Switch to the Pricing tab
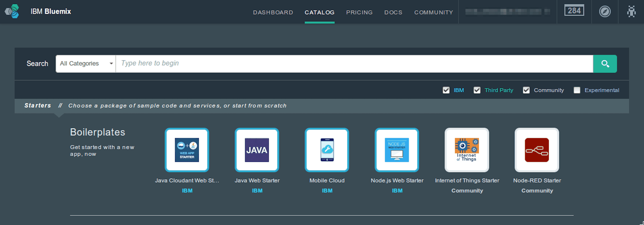644x225 pixels. pyautogui.click(x=359, y=12)
